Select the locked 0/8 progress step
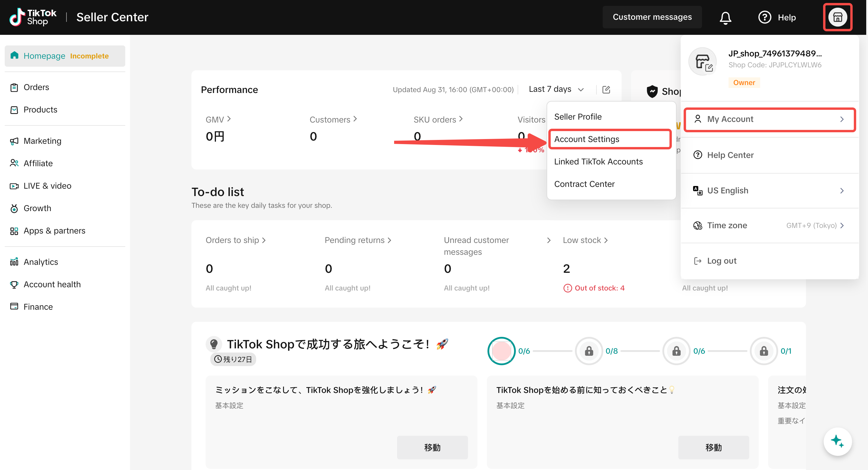The height and width of the screenshot is (470, 868). click(x=589, y=351)
